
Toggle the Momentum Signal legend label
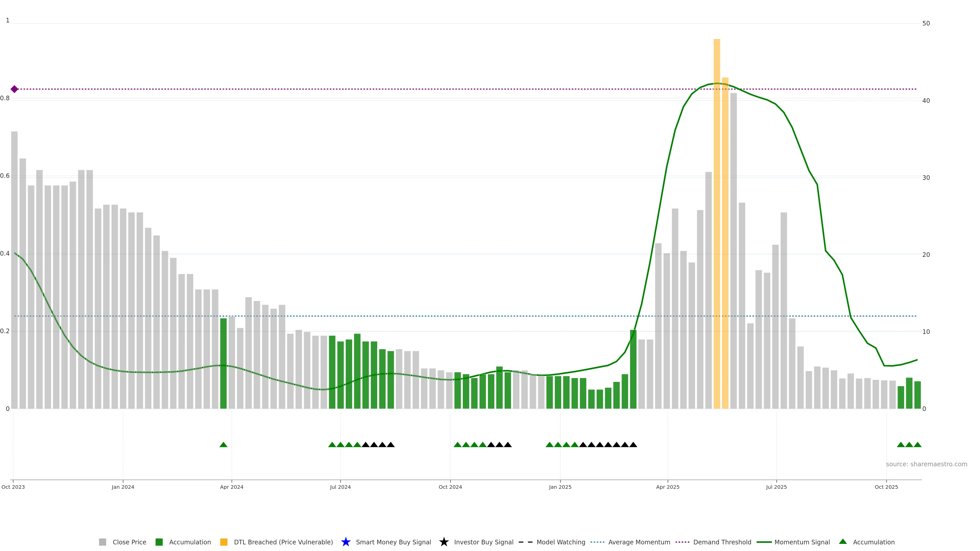802,542
